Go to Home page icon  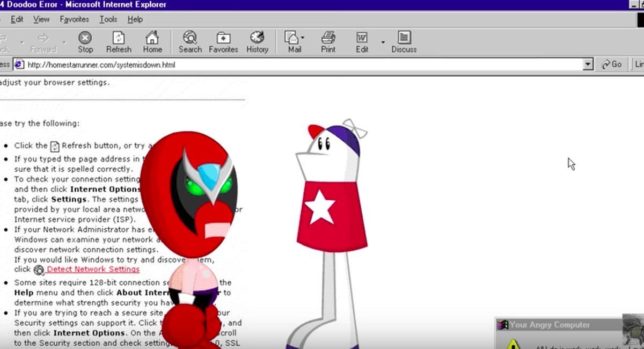point(152,42)
